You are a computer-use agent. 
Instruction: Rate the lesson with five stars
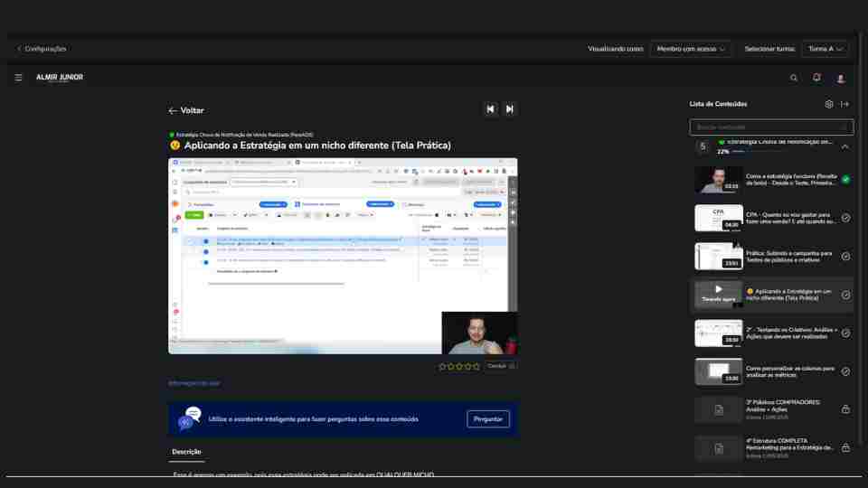click(x=476, y=366)
